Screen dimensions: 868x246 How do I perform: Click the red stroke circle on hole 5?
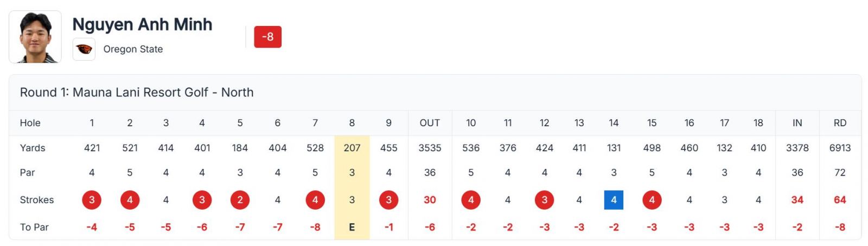pos(240,200)
